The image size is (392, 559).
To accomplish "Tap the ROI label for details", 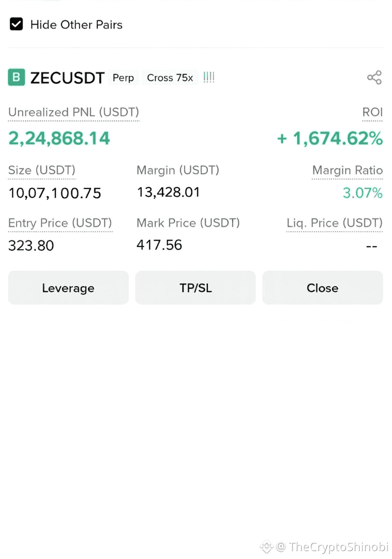I will (x=372, y=112).
